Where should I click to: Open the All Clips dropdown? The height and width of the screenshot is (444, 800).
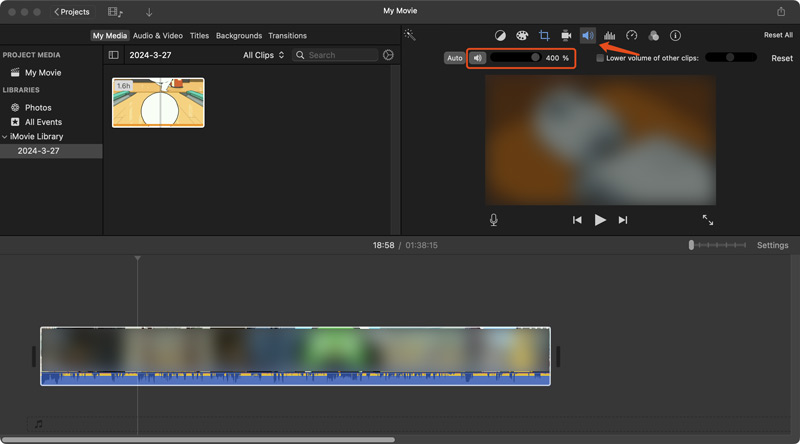(263, 55)
